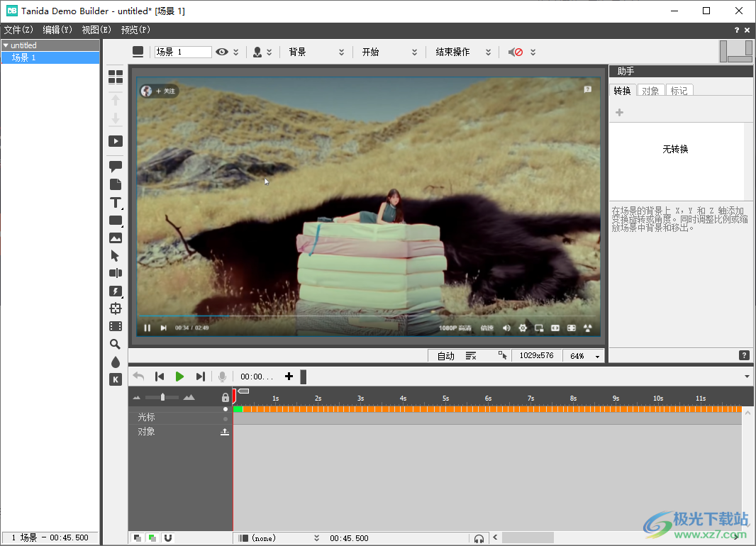Toggle the green layers icon at bottom
This screenshot has width=756, height=546.
[x=152, y=537]
